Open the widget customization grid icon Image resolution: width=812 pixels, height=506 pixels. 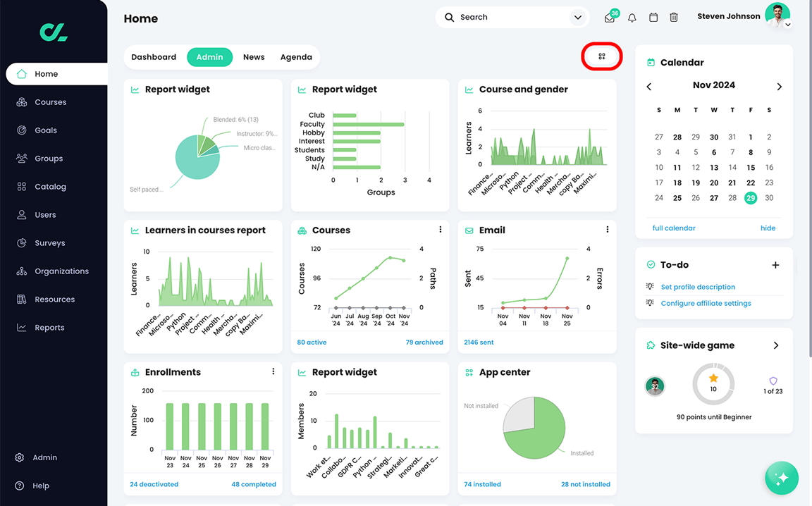[x=601, y=56]
